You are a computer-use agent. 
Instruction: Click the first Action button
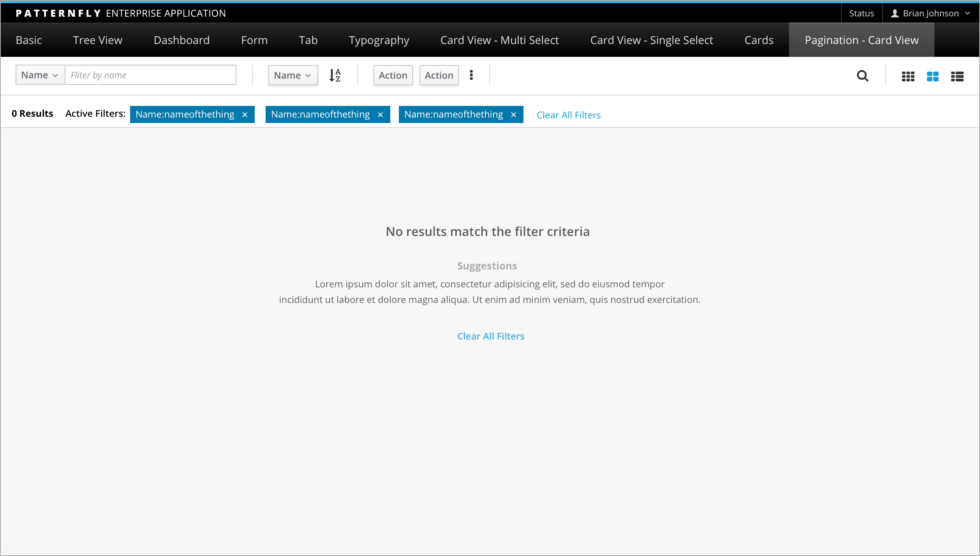(x=393, y=75)
